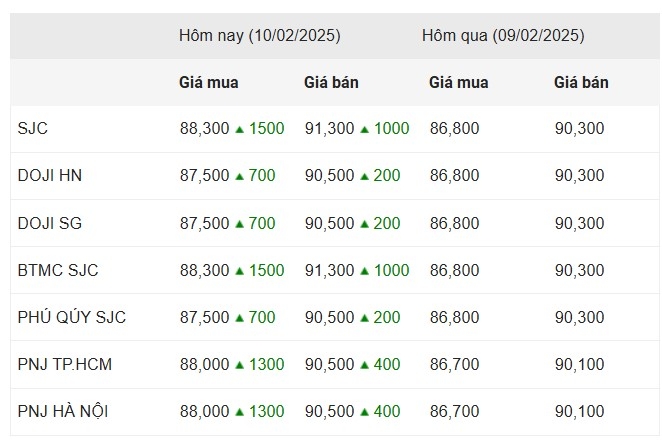
Task: Click the green up arrow in SJC row's Giá bán
Action: [364, 129]
